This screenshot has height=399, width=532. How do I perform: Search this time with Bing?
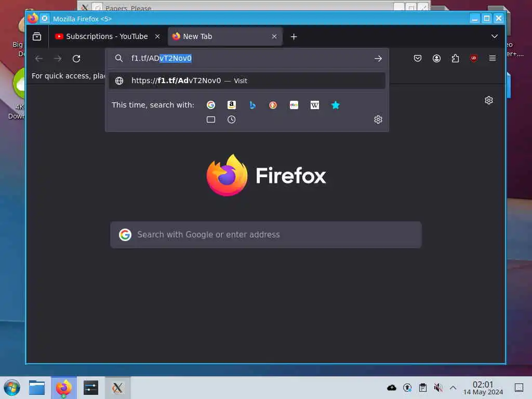pyautogui.click(x=252, y=105)
